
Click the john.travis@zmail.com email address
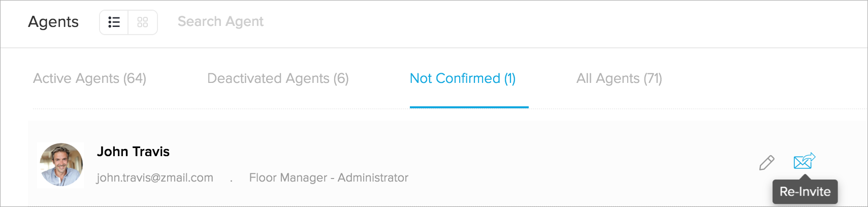click(x=155, y=178)
